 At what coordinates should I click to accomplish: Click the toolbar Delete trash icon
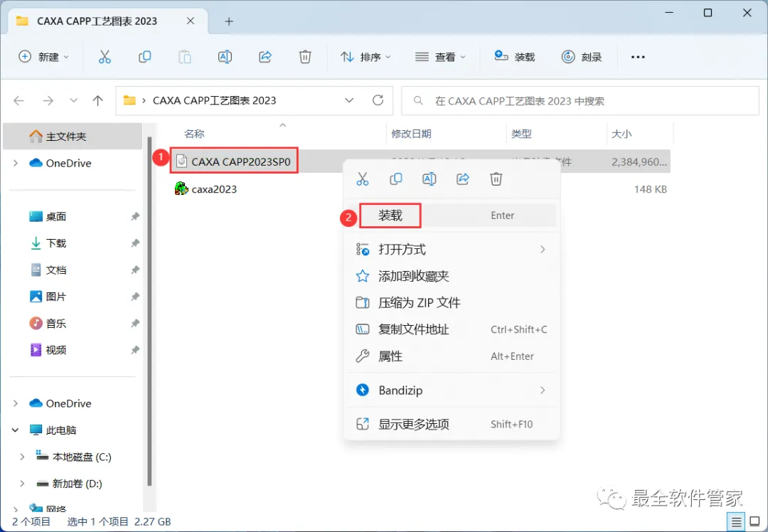[x=305, y=58]
